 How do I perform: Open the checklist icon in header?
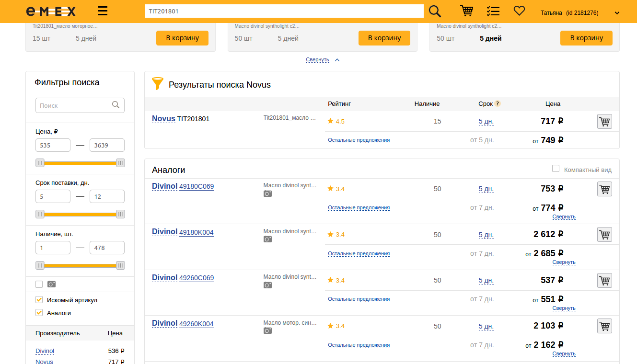tap(493, 11)
